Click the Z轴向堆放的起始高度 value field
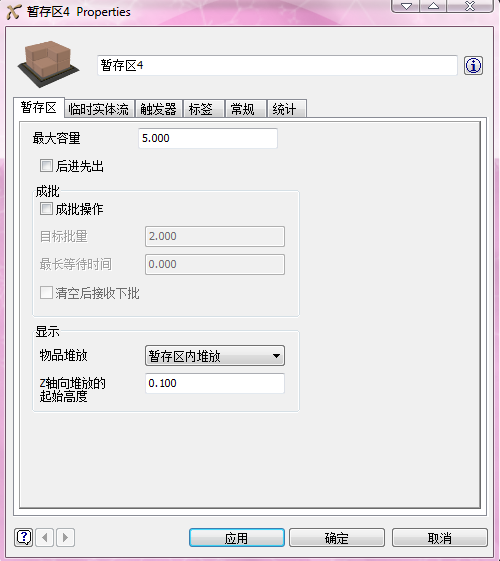500x561 pixels. point(215,383)
